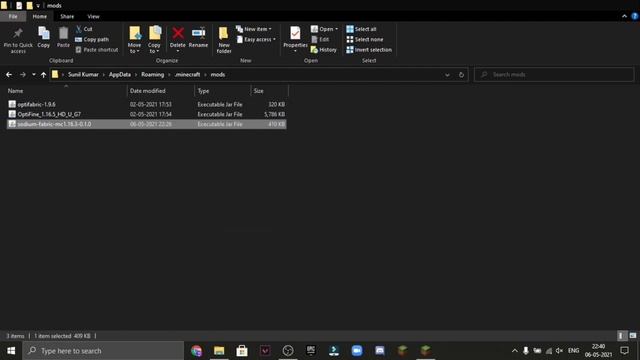This screenshot has height=360, width=640.
Task: Open the Move to menu
Action: click(134, 40)
